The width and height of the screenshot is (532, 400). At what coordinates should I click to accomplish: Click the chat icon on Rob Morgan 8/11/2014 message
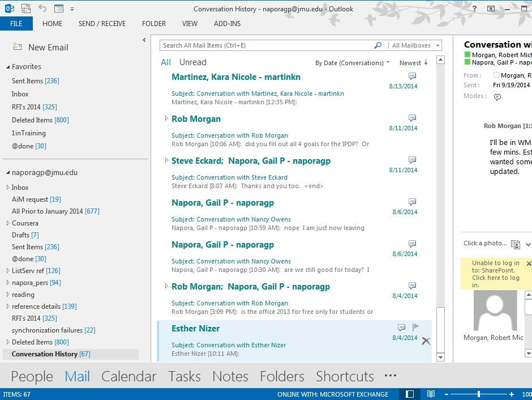click(x=412, y=118)
